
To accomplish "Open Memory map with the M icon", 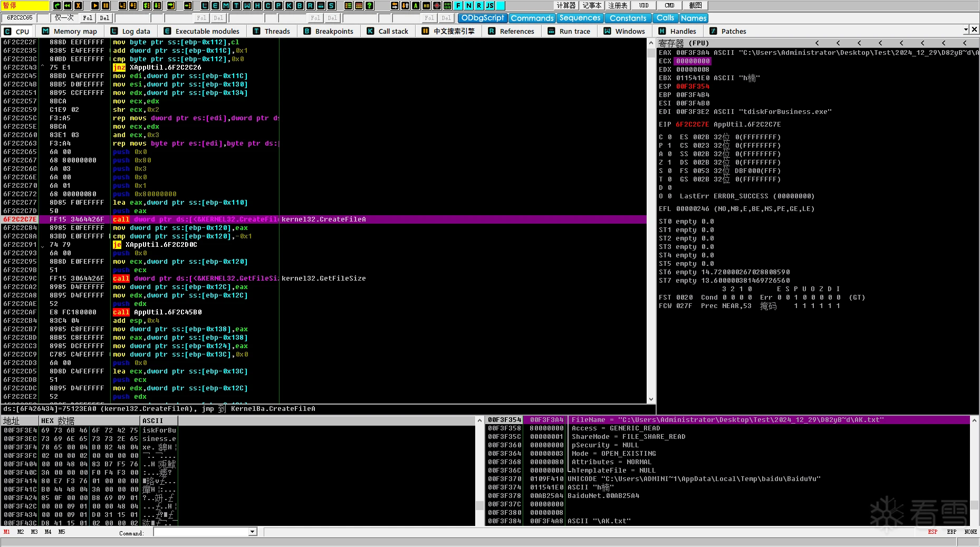I will coord(226,5).
